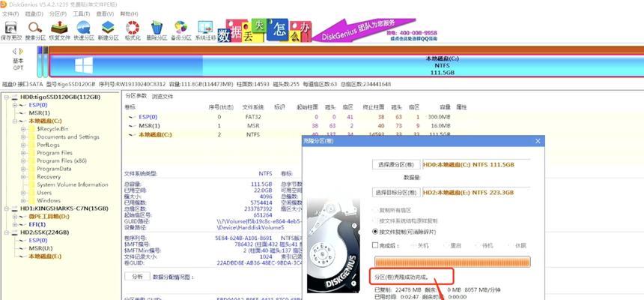Collapse the HD2:SSK(224GB) disk node
Screen dimensions: 644x300
click(x=7, y=232)
